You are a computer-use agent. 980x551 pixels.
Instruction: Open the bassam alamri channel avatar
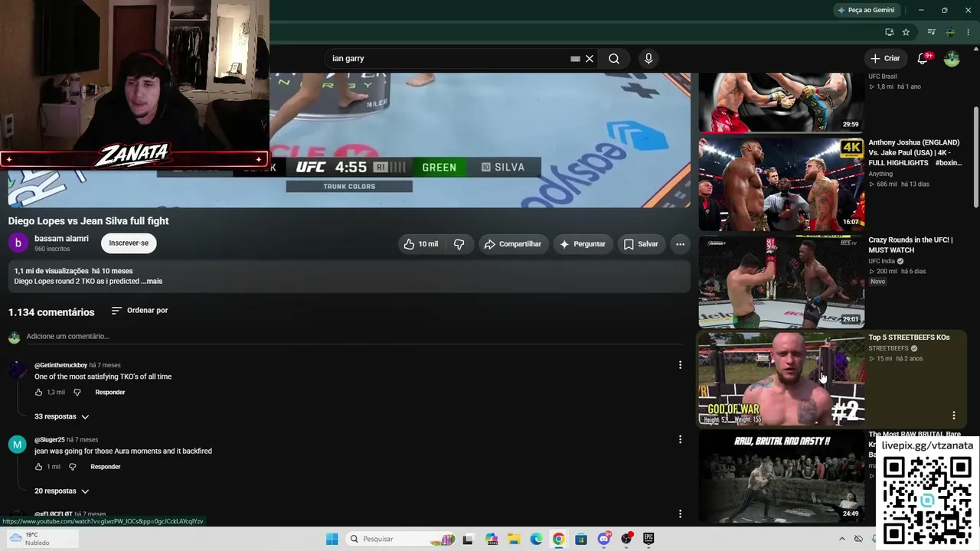[18, 243]
